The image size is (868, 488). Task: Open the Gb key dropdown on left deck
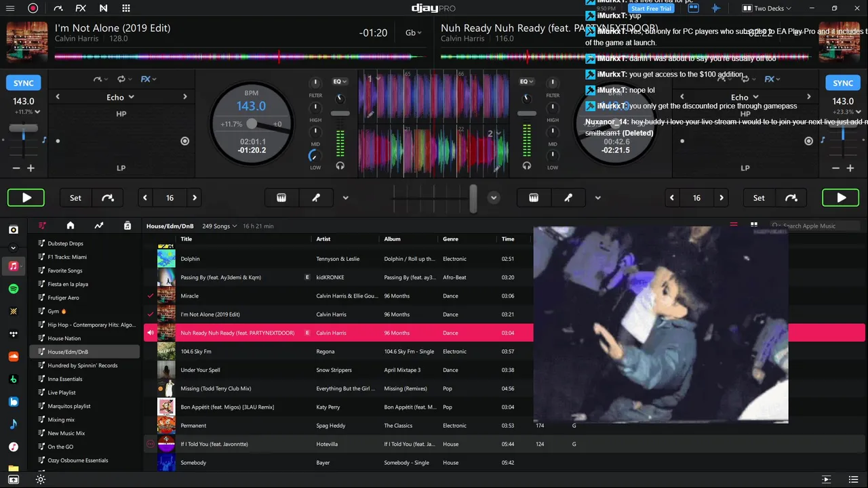(413, 33)
